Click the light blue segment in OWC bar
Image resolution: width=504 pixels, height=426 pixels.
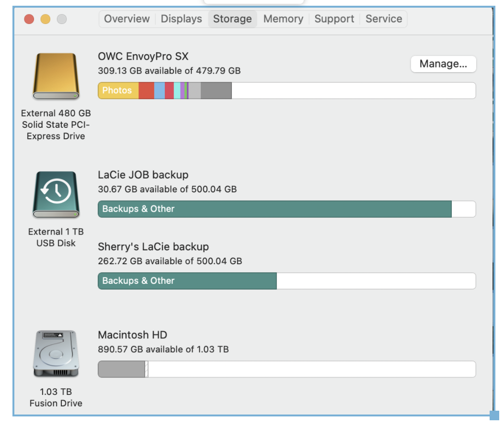[160, 90]
